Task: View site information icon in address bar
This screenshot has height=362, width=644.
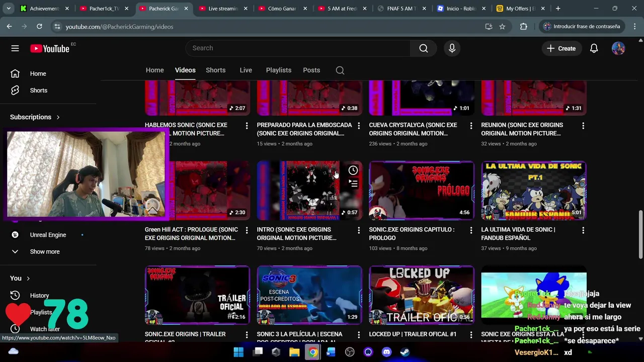Action: click(x=57, y=27)
